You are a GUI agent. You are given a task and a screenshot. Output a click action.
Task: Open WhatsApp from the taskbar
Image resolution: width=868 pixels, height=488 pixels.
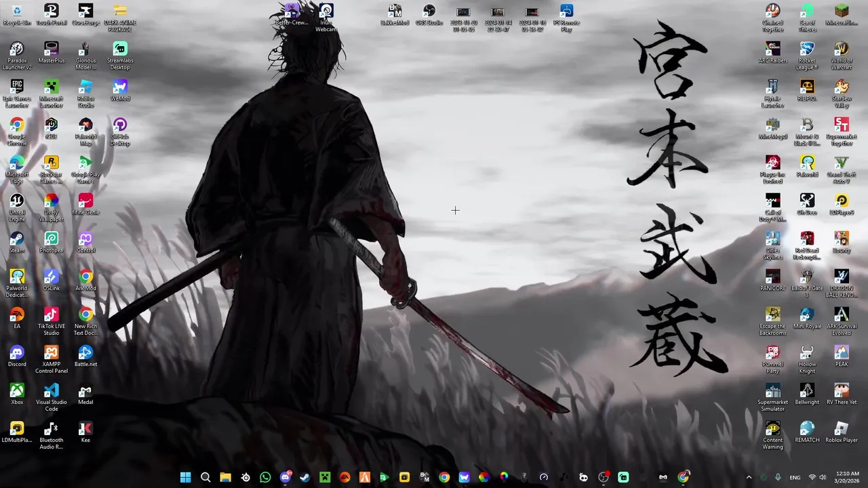pos(265,477)
